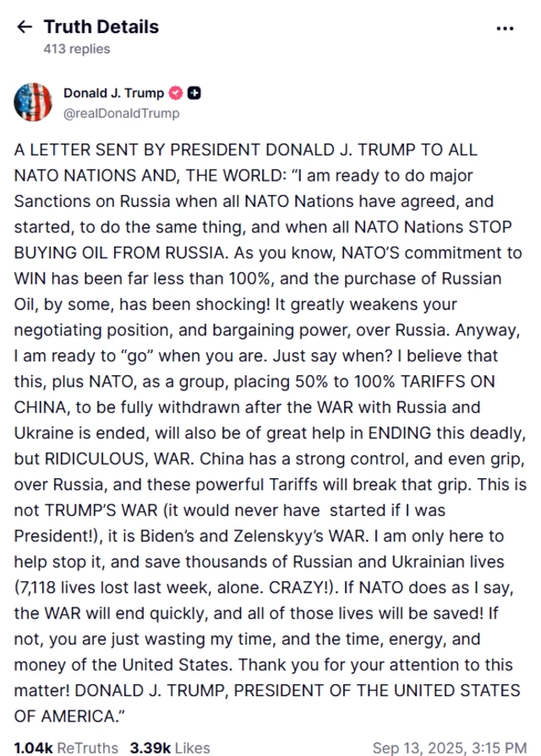Image resolution: width=541 pixels, height=756 pixels.
Task: Click the opening line 'A LETTER SENT BY PRESIDENT'
Action: pos(138,150)
